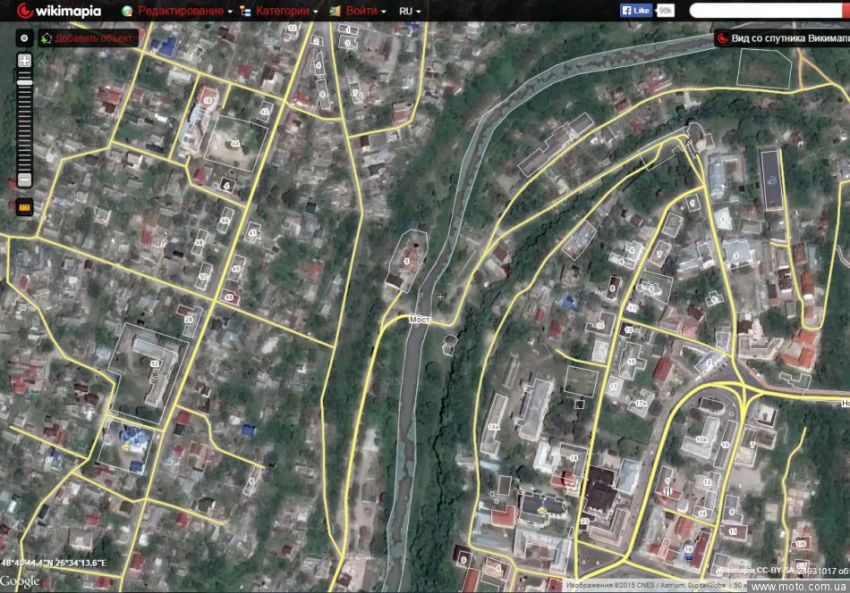Screen dimensions: 850x593
Task: Click the zoom in plus button
Action: 24,61
